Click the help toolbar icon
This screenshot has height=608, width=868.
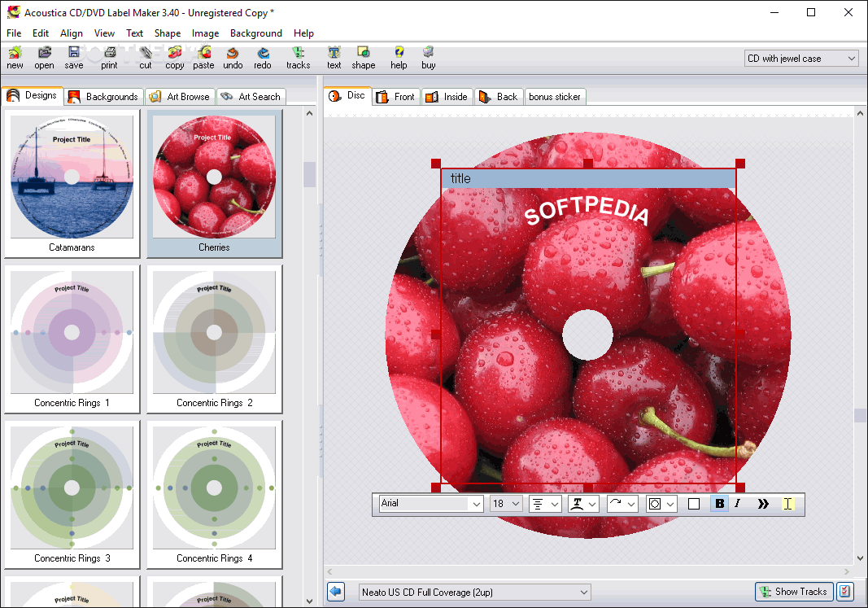point(399,58)
